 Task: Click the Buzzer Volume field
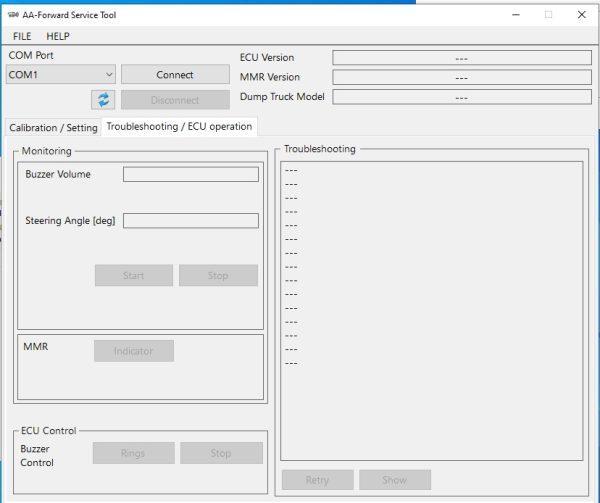coord(191,174)
